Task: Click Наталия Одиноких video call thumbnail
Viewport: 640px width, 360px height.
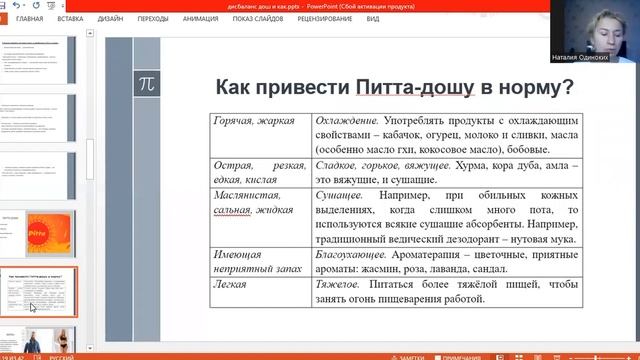Action: coord(595,31)
